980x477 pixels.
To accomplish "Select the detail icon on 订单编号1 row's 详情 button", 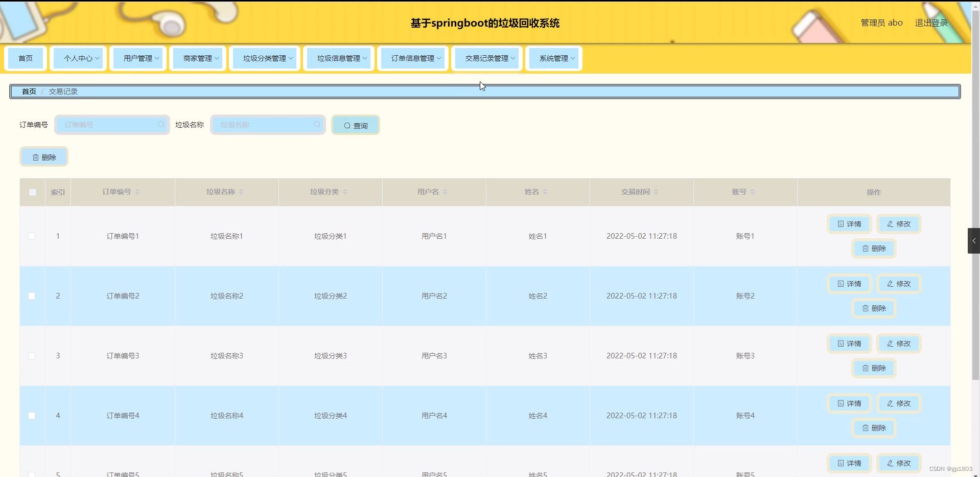I will (x=839, y=223).
